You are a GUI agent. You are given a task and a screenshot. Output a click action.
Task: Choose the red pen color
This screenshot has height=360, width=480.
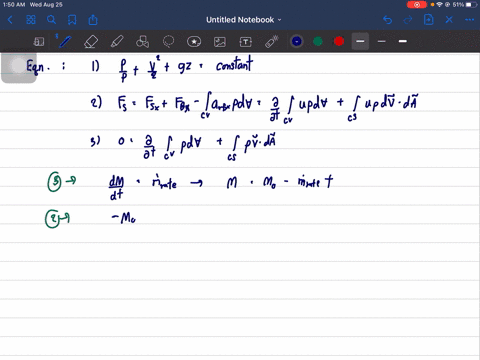pos(339,41)
